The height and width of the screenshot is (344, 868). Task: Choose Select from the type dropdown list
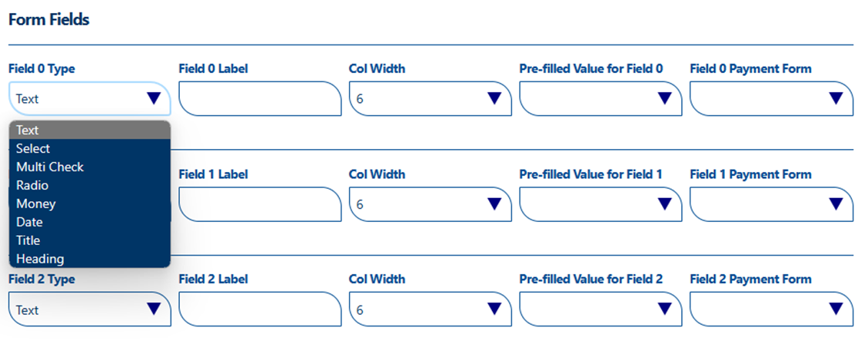coord(90,148)
